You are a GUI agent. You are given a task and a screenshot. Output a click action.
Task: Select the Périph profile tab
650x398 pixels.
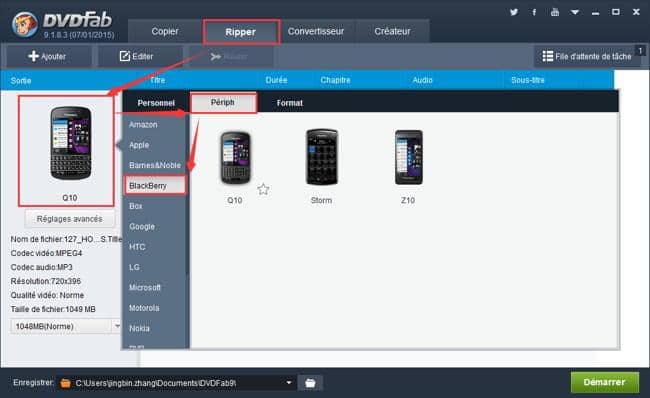tap(223, 102)
